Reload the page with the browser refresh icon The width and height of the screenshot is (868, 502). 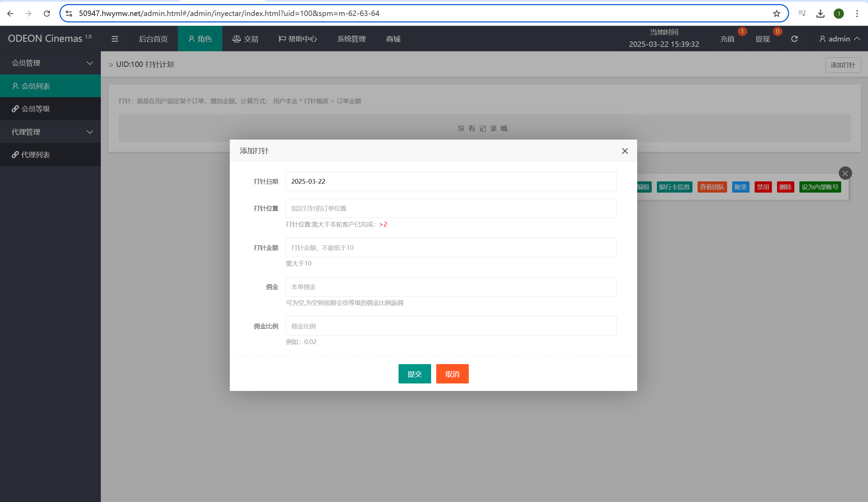click(x=47, y=14)
